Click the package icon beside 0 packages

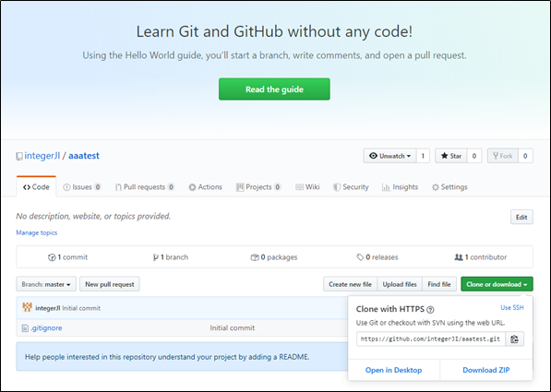click(255, 257)
